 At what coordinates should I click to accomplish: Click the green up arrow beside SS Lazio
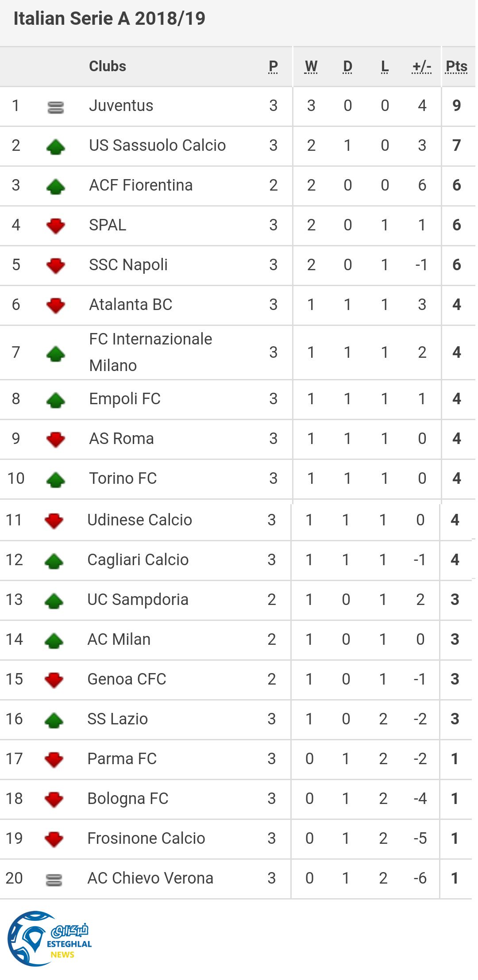[x=54, y=720]
